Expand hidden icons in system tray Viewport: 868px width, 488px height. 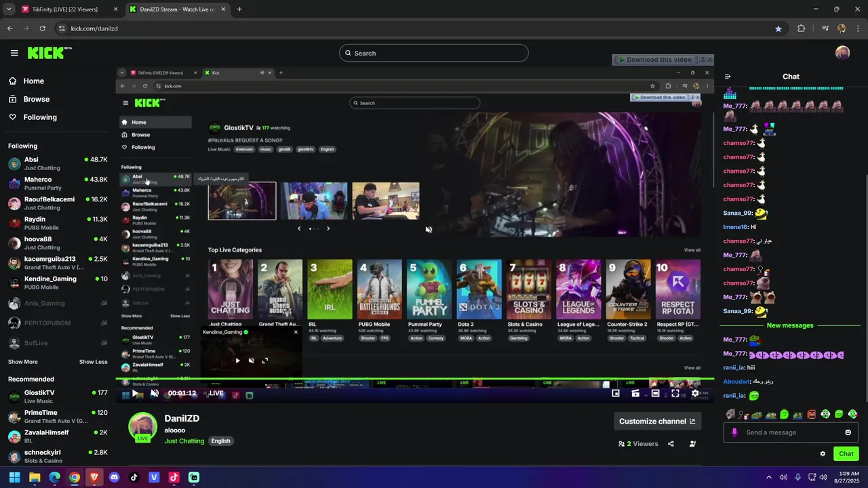coord(768,477)
